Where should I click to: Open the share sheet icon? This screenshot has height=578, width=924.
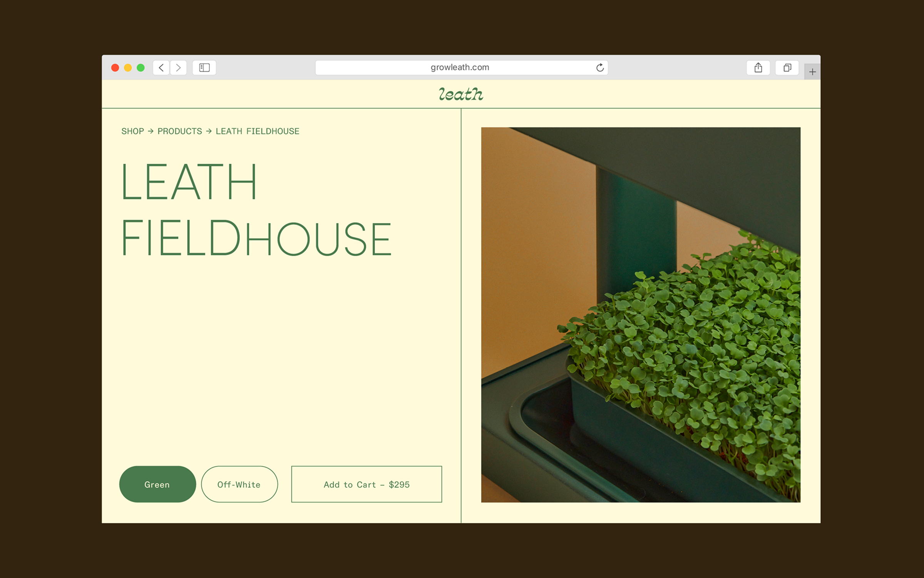click(x=758, y=68)
